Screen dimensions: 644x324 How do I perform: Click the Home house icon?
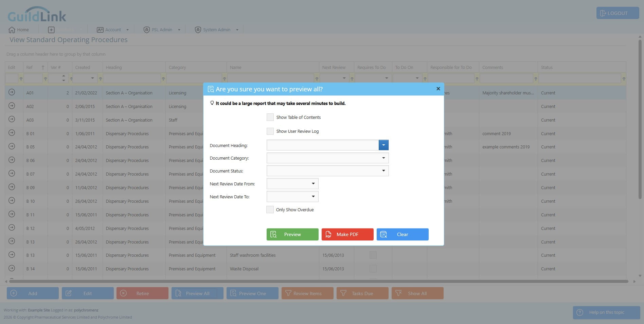[x=12, y=30]
